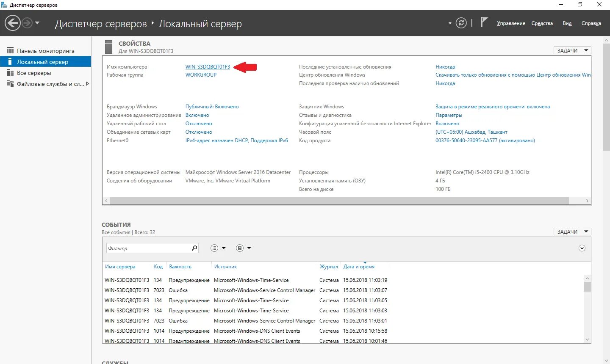Click Никогда link for last update check
The image size is (610, 364).
[445, 83]
